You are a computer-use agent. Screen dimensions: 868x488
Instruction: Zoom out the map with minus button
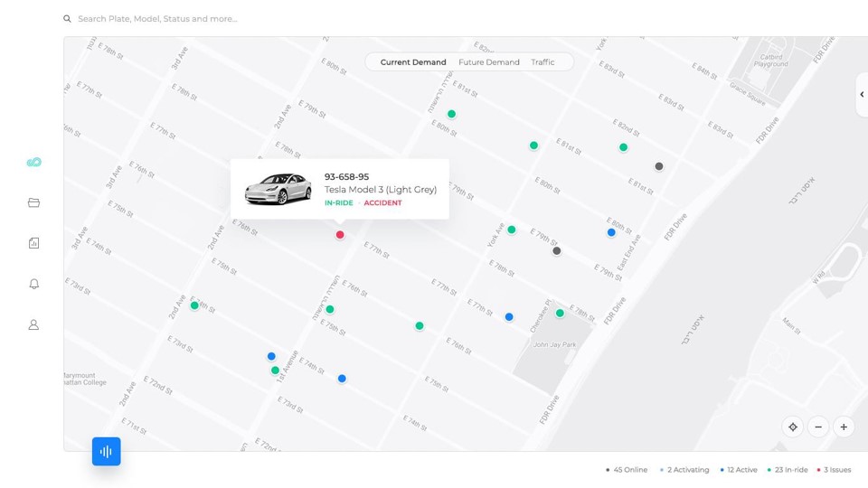[818, 427]
